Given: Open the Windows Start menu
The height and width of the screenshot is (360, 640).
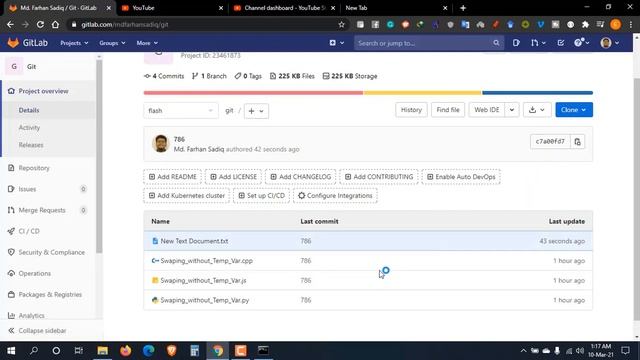Looking at the screenshot, I should pos(11,351).
